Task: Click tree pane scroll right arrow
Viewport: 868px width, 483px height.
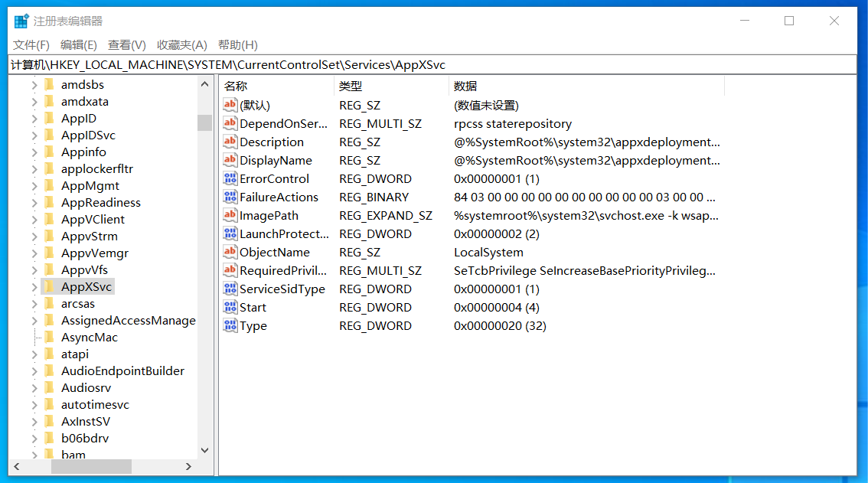Action: click(x=188, y=466)
